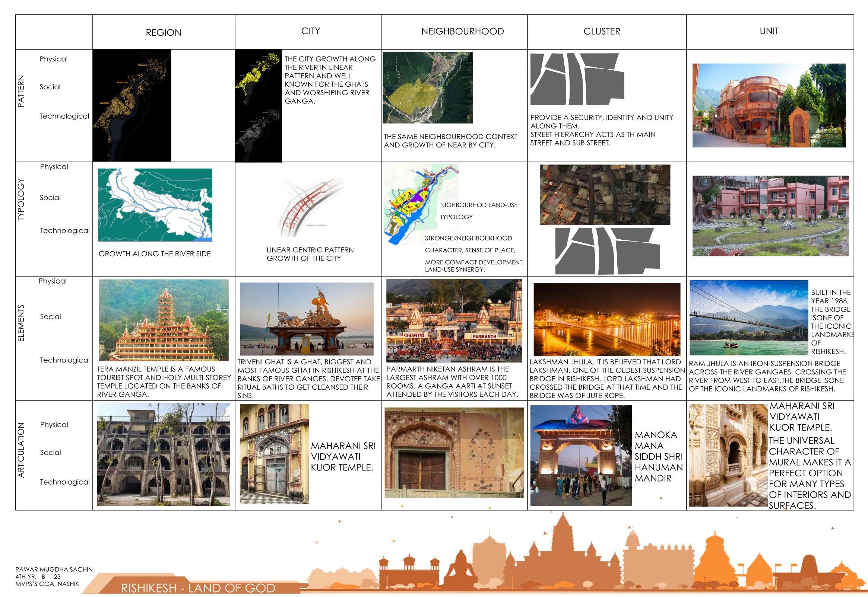Click the Triveni Ghat chariot statue photo
Image resolution: width=868 pixels, height=597 pixels.
[307, 319]
